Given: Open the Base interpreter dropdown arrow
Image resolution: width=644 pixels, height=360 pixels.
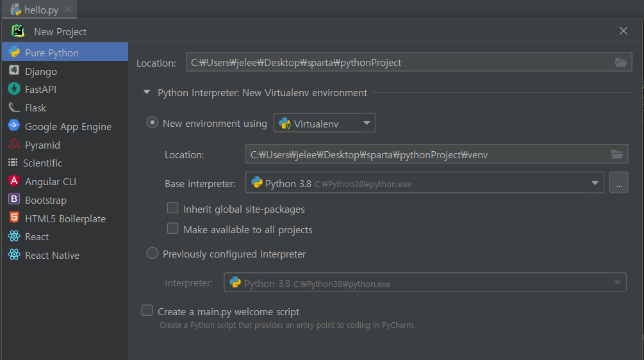Looking at the screenshot, I should tap(595, 183).
